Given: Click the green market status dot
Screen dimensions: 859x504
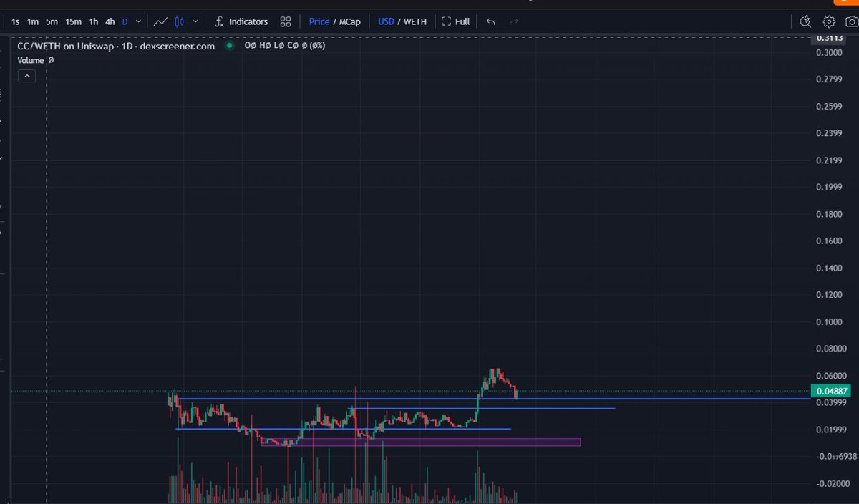Looking at the screenshot, I should pyautogui.click(x=229, y=46).
